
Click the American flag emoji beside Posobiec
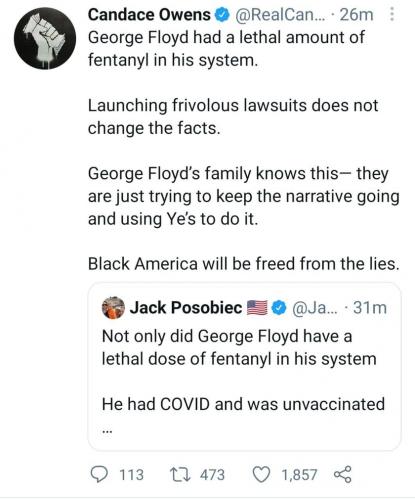(x=257, y=308)
